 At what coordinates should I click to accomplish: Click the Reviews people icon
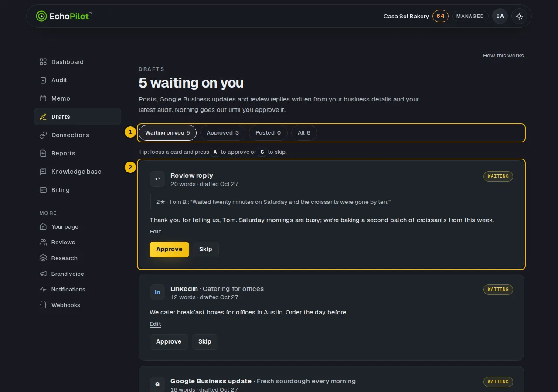(x=43, y=242)
